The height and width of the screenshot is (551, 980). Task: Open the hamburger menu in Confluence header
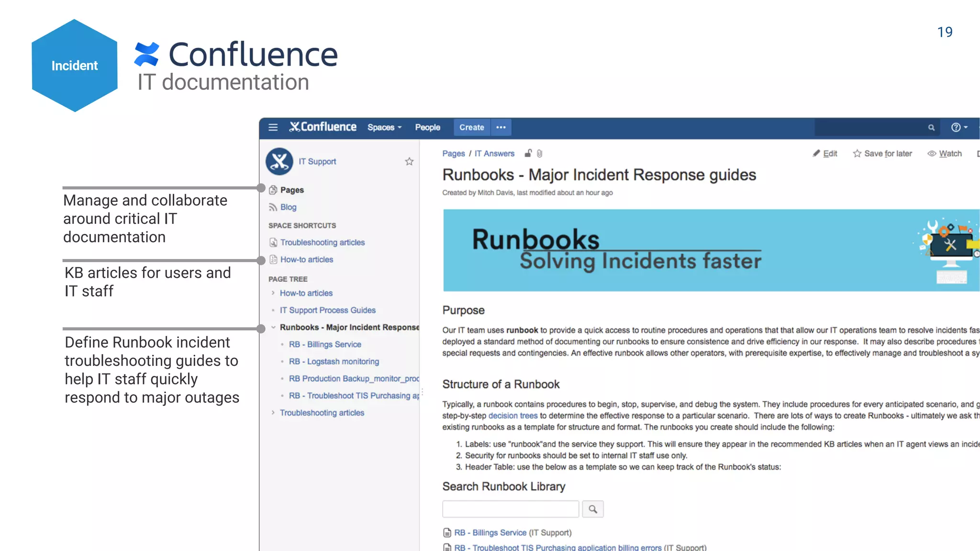(273, 127)
